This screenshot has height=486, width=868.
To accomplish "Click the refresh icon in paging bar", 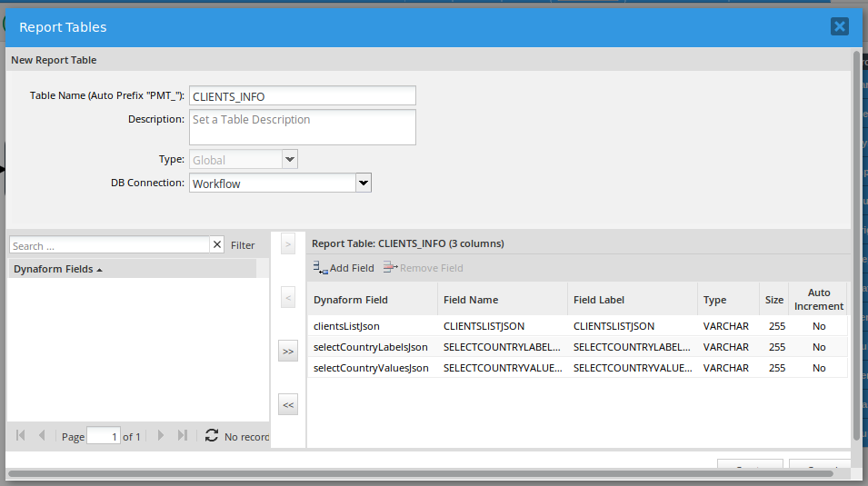I will (x=212, y=436).
